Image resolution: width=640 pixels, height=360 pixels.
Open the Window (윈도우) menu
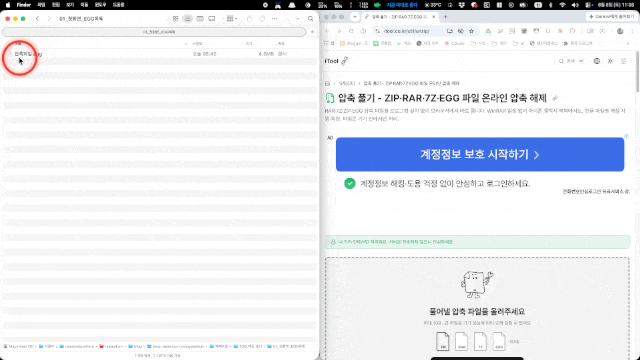(100, 5)
